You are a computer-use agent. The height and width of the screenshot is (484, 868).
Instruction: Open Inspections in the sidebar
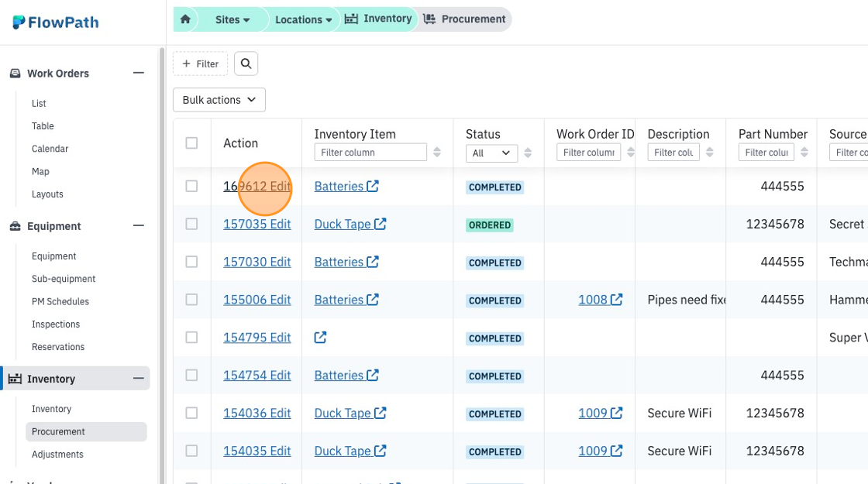coord(56,324)
